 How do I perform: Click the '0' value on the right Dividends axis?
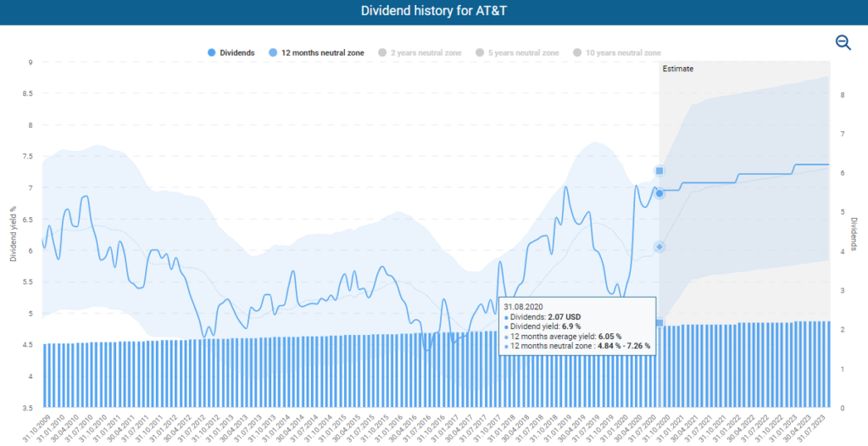point(843,409)
